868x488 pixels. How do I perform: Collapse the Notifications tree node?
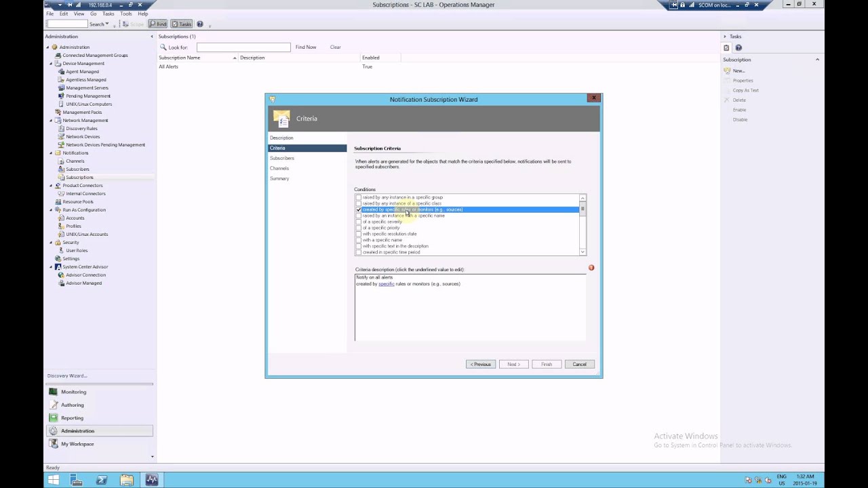pos(51,153)
